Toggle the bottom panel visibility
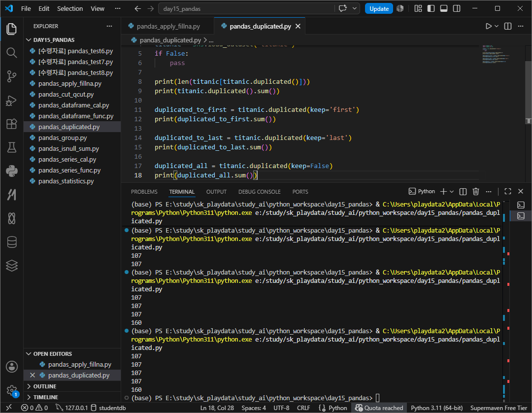The width and height of the screenshot is (532, 413). point(444,8)
